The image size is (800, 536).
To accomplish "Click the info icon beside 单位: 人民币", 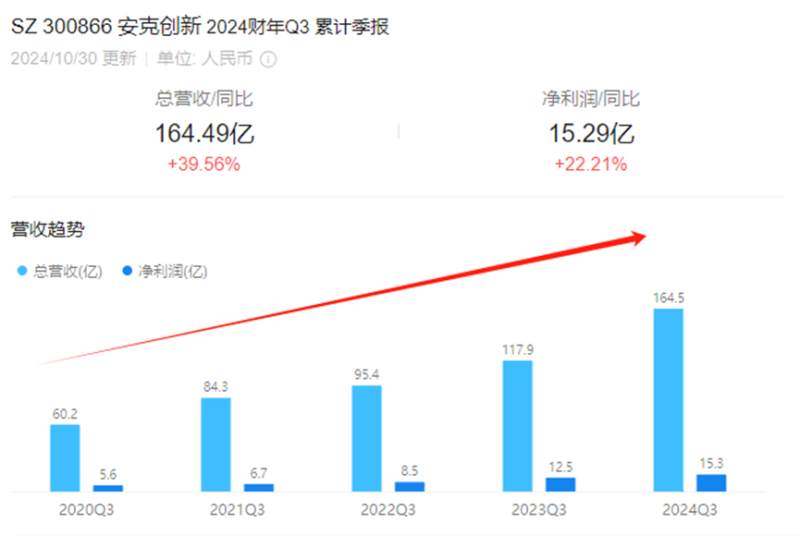I will (267, 59).
